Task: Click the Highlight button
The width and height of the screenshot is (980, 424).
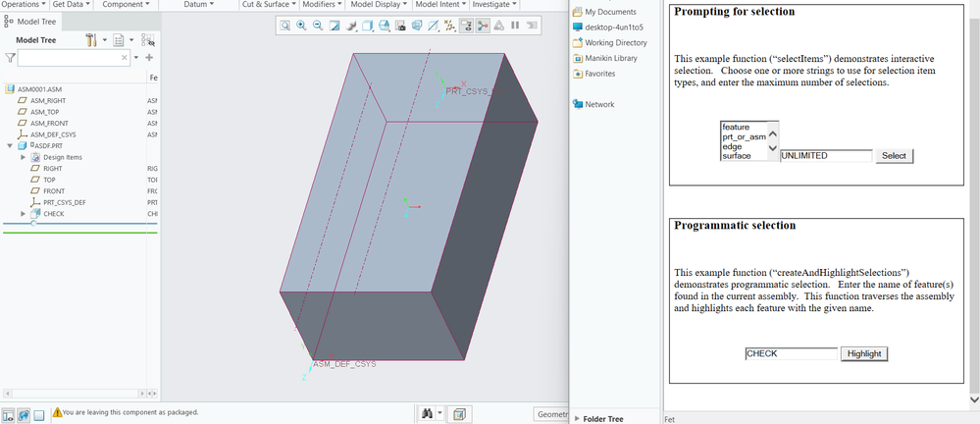Action: click(x=864, y=354)
